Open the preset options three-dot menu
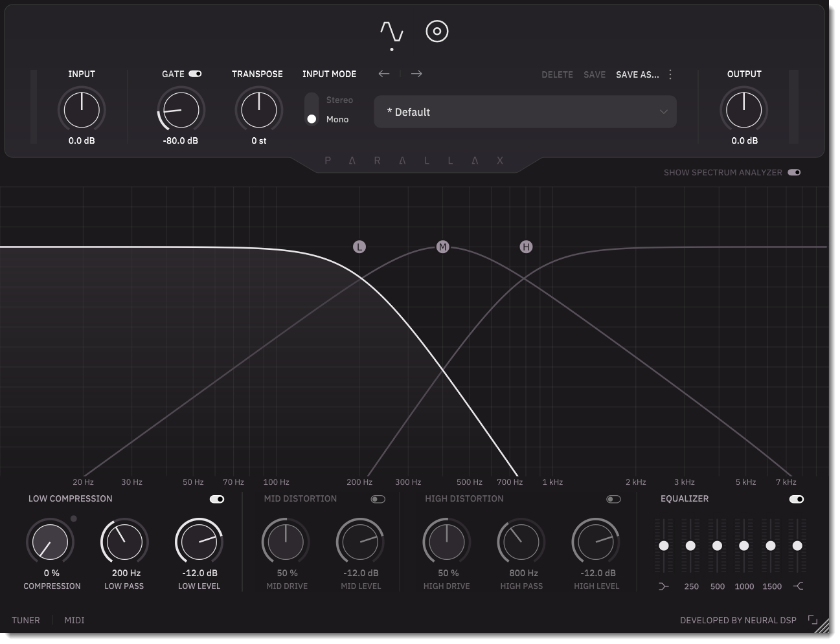The height and width of the screenshot is (644, 840). (670, 74)
